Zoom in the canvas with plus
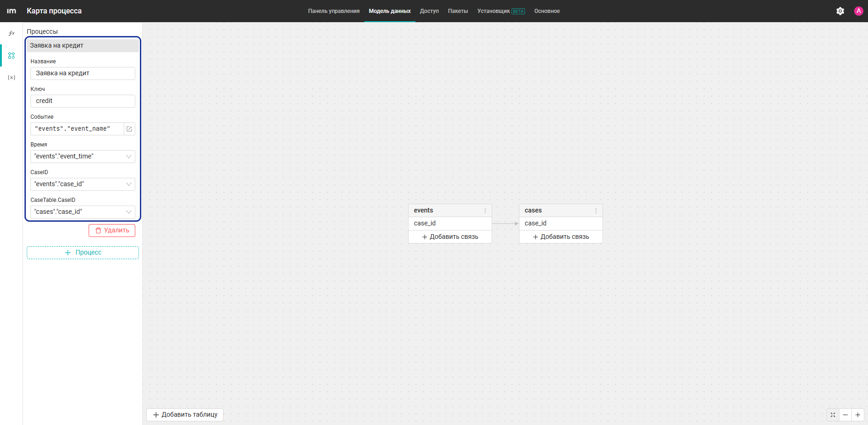This screenshot has width=868, height=425. (858, 415)
